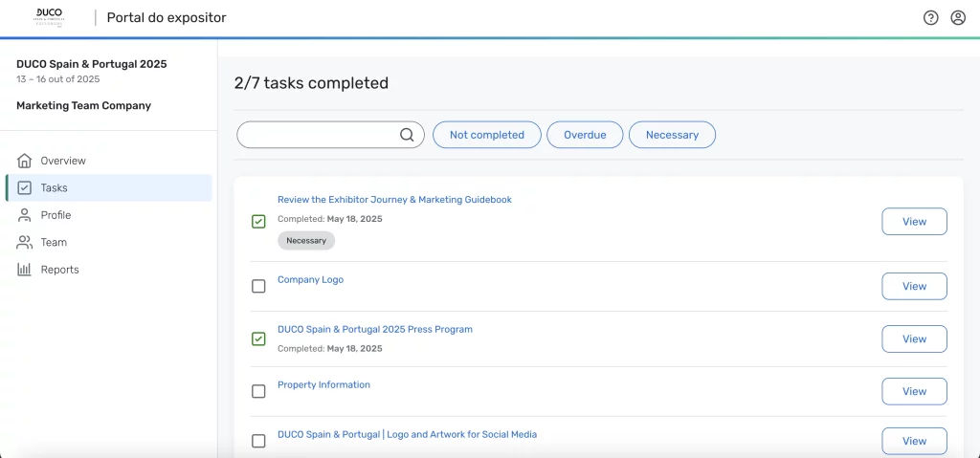980x458 pixels.
Task: Uncheck the Exhibitor Journey Guidebook task checkbox
Action: [258, 222]
